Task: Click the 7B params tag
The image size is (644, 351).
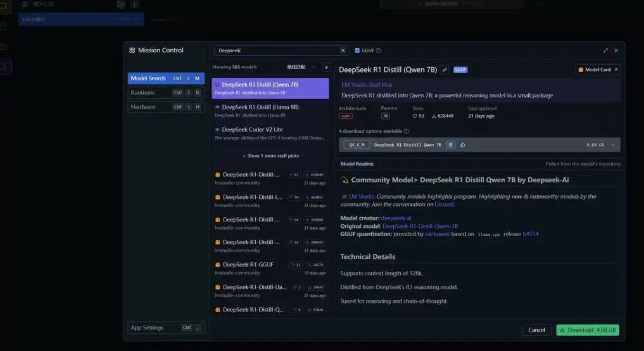Action: 385,116
